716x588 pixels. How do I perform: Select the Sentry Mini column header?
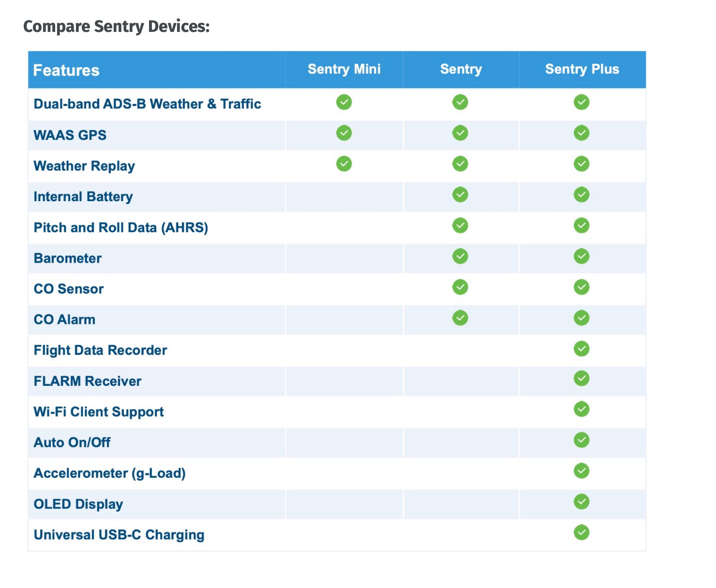[344, 69]
